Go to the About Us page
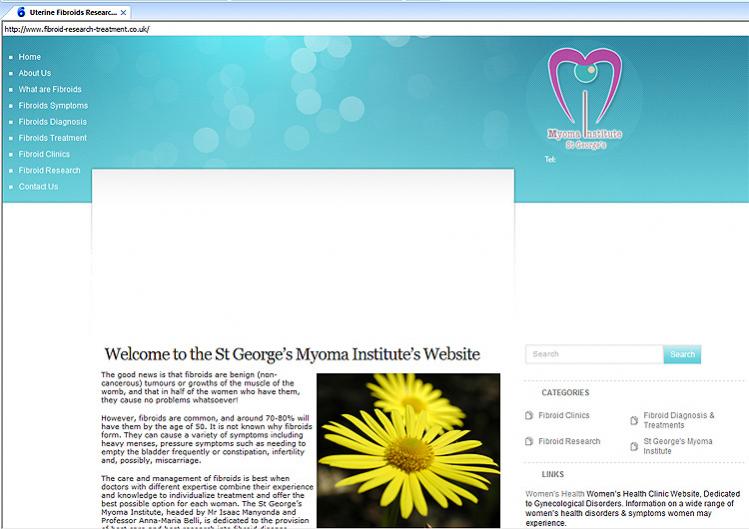 point(34,73)
